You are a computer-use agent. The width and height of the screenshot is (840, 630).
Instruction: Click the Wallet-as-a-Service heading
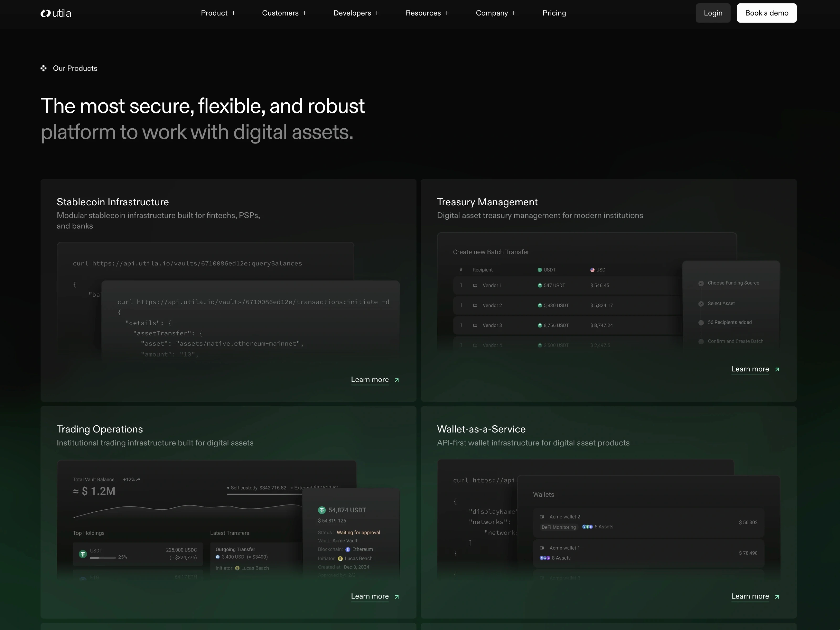click(481, 429)
